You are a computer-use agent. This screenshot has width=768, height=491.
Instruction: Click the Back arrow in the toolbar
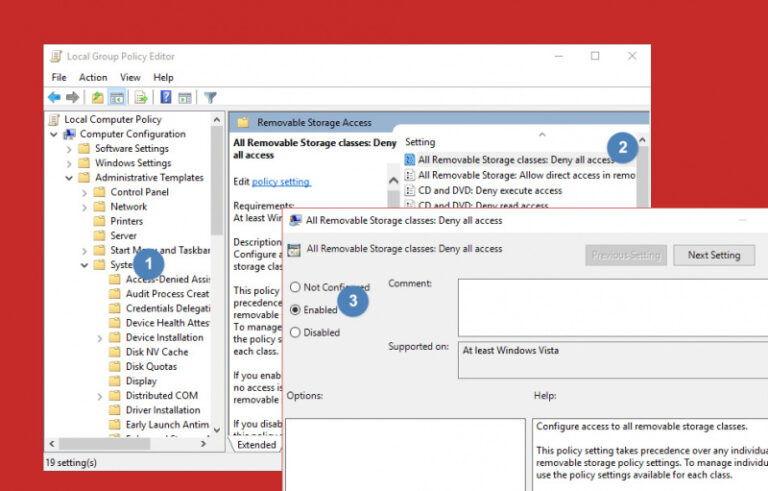point(54,97)
